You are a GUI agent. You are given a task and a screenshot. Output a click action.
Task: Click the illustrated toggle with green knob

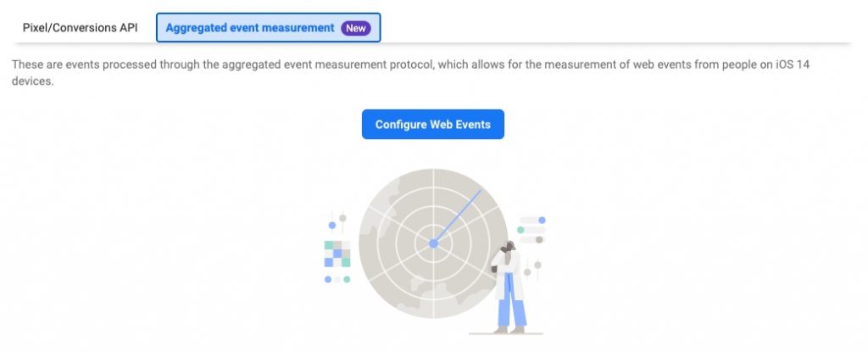531,230
